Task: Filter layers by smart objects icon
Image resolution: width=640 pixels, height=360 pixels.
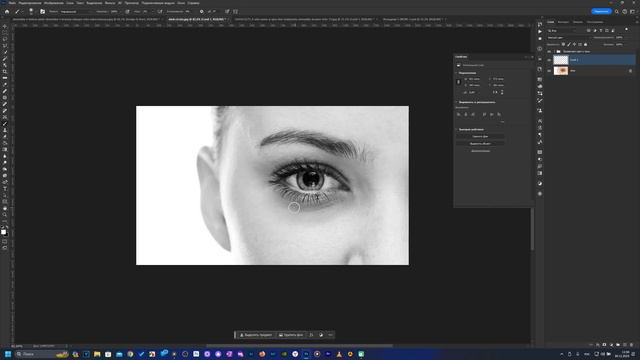Action: coord(613,31)
